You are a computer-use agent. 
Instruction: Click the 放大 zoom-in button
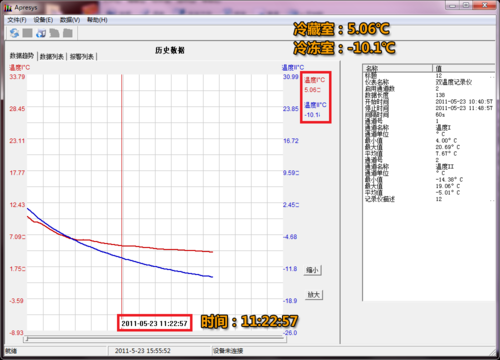point(314,295)
